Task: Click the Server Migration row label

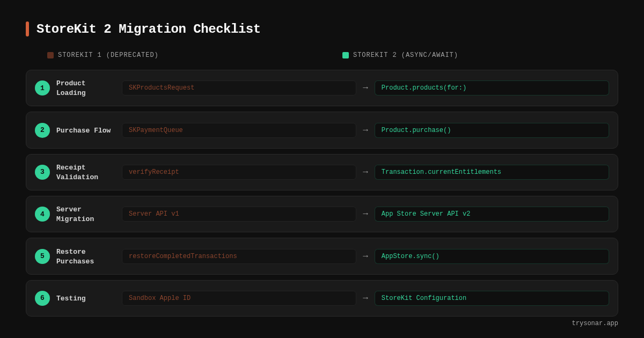Action: tap(75, 214)
